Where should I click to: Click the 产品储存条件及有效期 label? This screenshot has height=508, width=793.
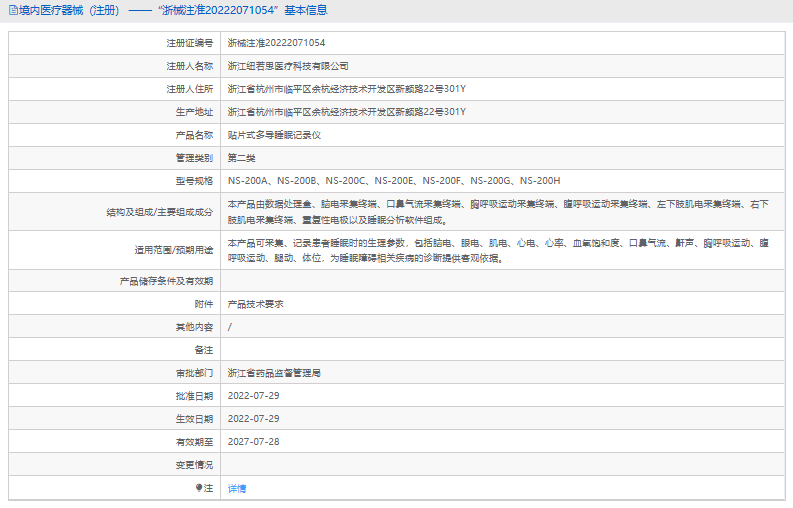(166, 281)
